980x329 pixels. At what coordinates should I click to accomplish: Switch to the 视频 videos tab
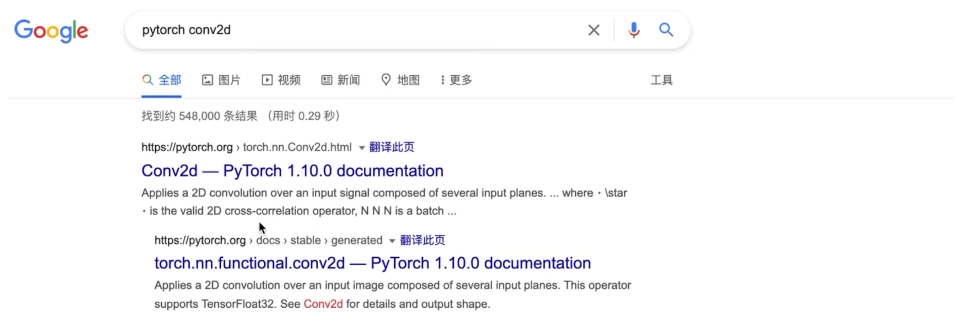click(x=281, y=80)
